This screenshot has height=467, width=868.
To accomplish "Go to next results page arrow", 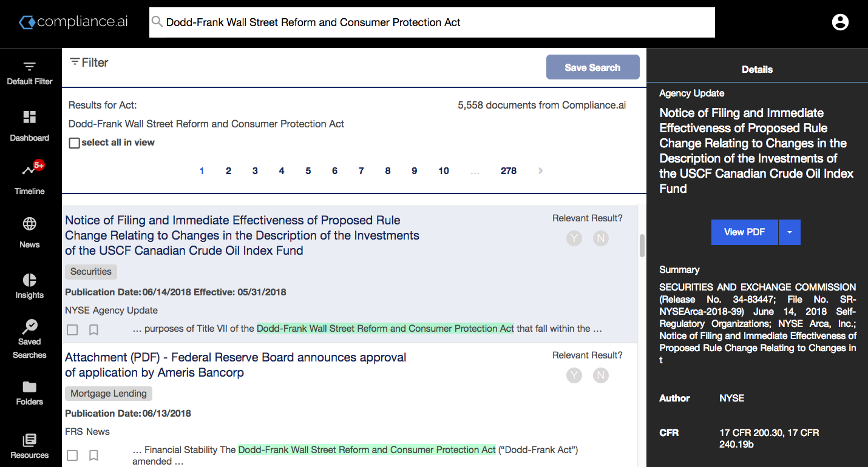I will point(540,170).
